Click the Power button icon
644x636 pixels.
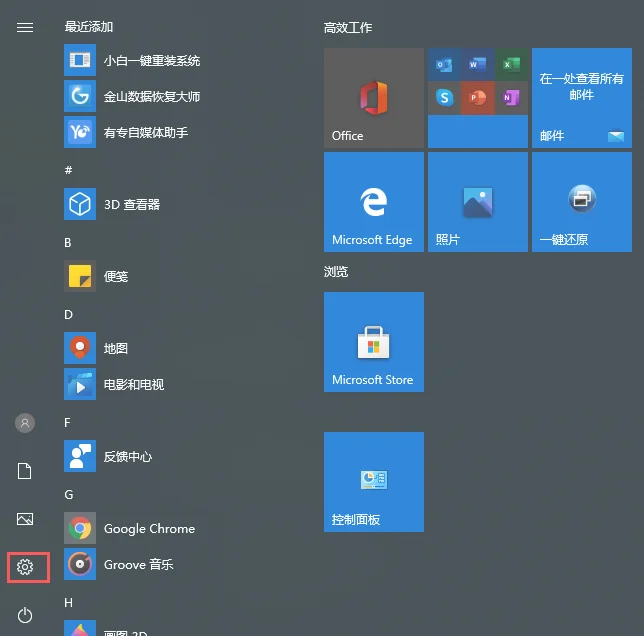pyautogui.click(x=25, y=615)
